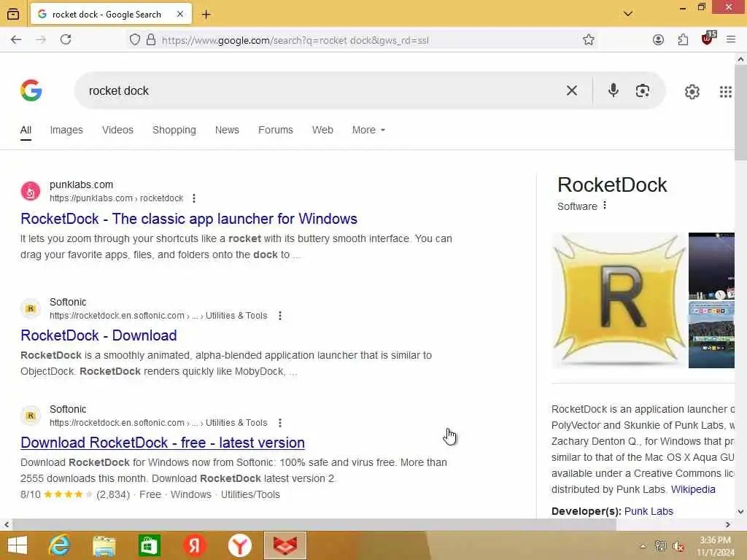This screenshot has width=747, height=560.
Task: Open extensions puzzle icon
Action: (683, 39)
